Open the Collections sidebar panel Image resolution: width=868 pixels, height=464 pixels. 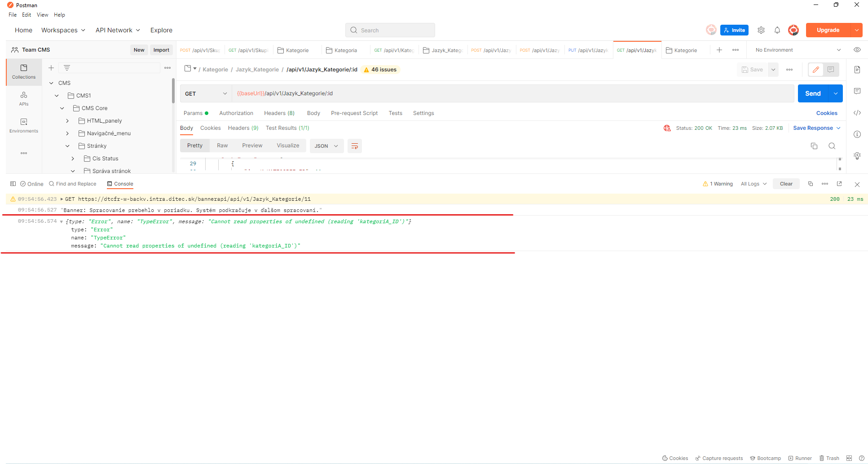23,72
